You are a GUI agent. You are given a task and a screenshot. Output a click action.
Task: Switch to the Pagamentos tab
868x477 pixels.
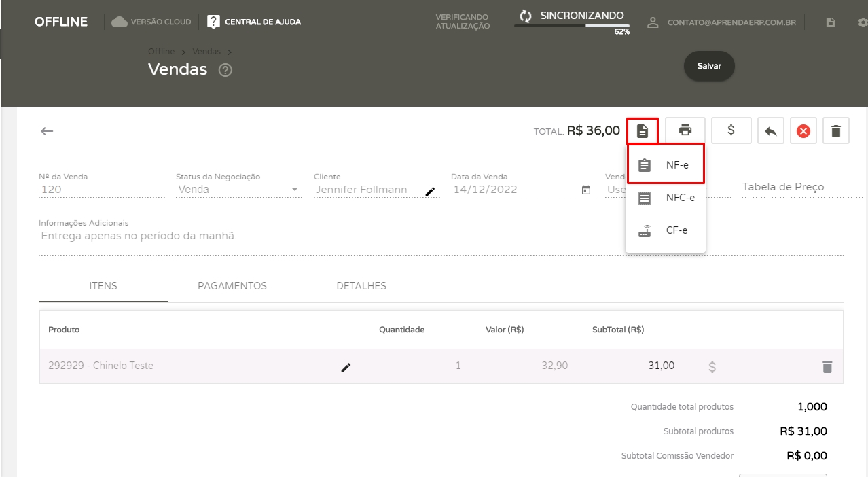pos(232,286)
